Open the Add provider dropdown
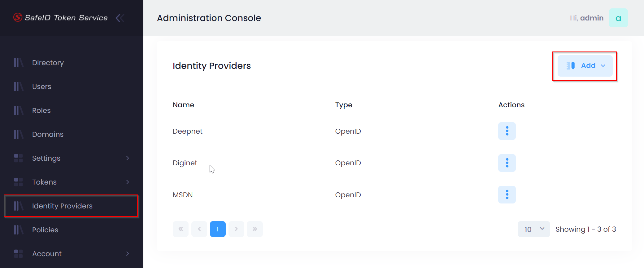 point(585,66)
